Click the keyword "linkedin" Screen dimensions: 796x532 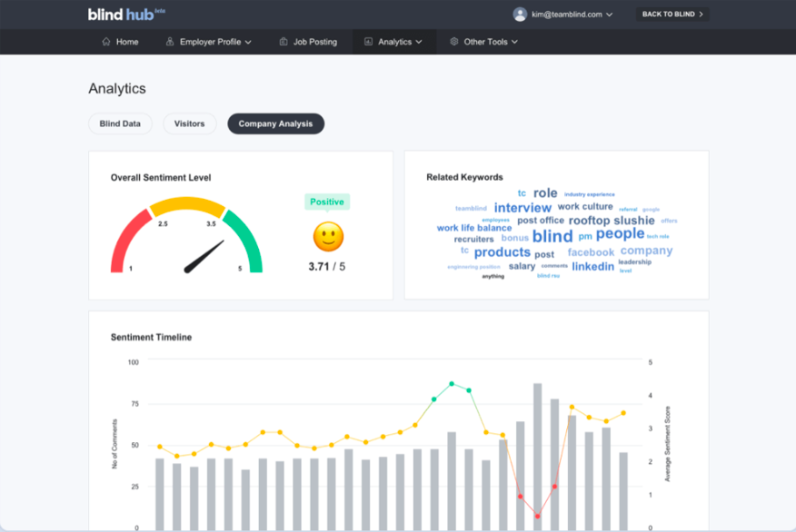pyautogui.click(x=593, y=266)
